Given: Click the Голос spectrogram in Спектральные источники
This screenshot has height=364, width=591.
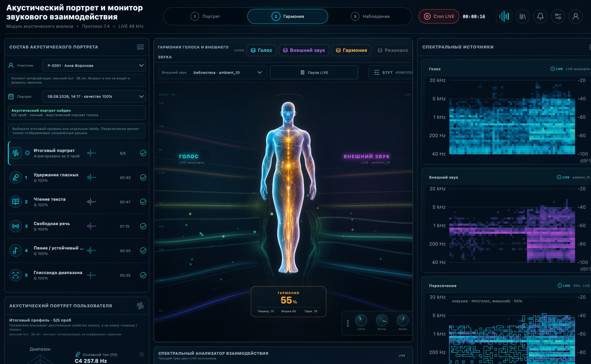Looking at the screenshot, I should [512, 117].
